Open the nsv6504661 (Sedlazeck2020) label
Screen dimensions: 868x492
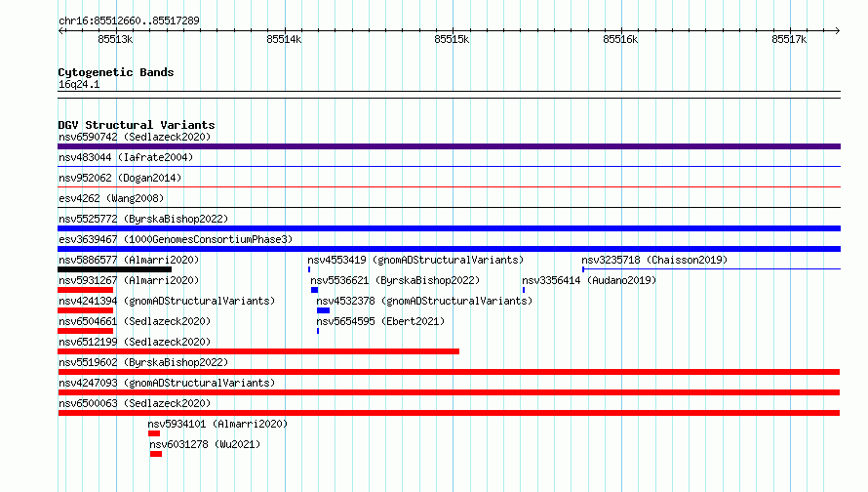135,321
